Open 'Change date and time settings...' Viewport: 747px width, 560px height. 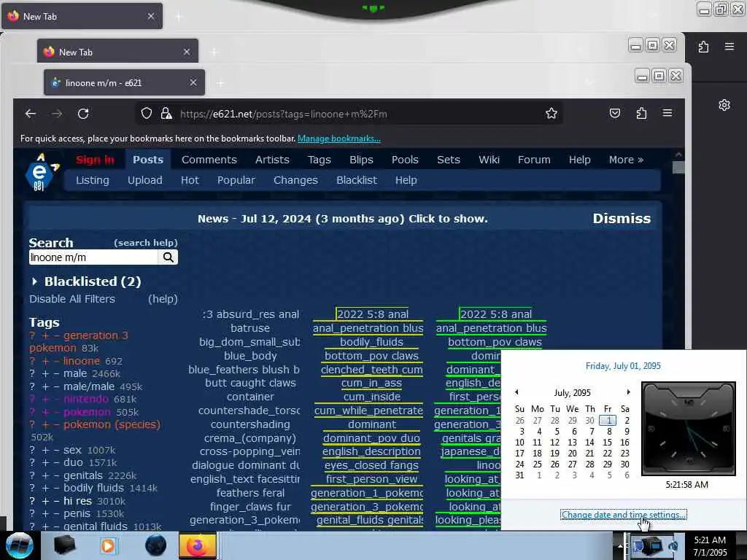623,515
